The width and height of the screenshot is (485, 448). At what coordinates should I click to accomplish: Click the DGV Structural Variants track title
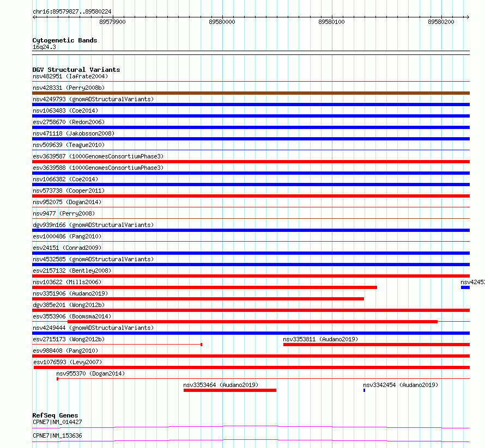(x=76, y=70)
